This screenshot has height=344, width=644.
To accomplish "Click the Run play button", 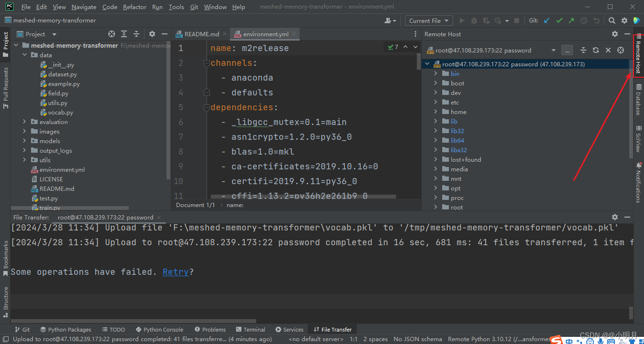I will click(461, 21).
